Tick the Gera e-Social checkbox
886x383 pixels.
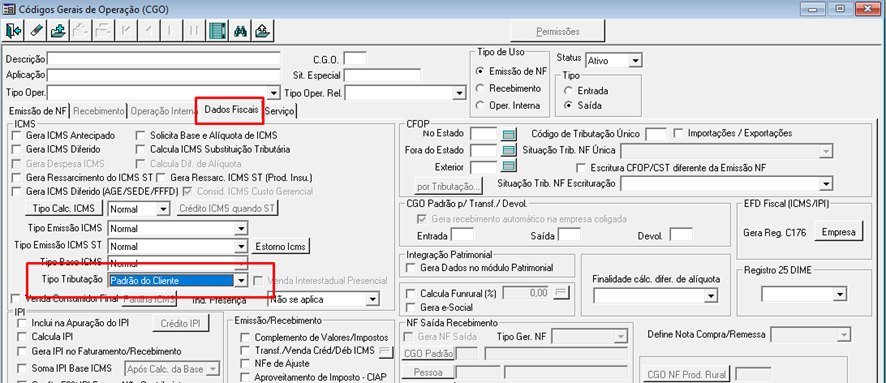[x=411, y=308]
